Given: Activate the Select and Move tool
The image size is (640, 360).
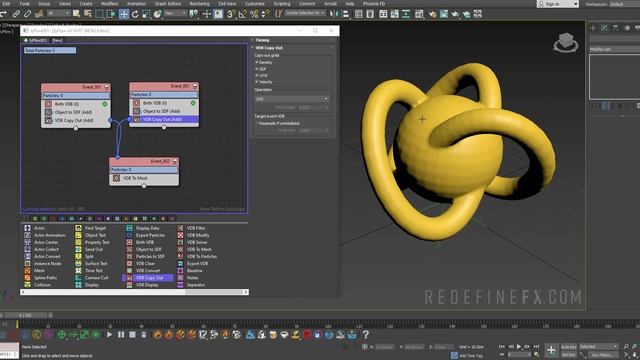Looking at the screenshot, I should tap(124, 14).
